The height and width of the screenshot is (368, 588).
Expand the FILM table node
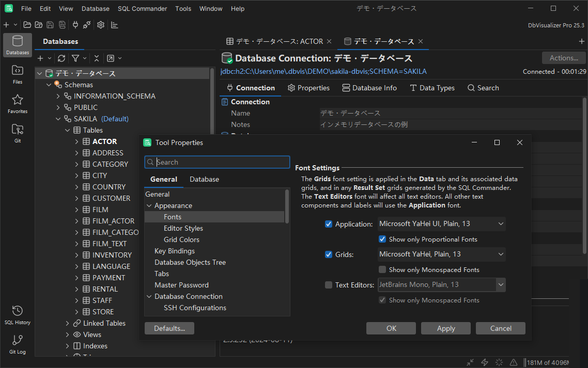76,209
